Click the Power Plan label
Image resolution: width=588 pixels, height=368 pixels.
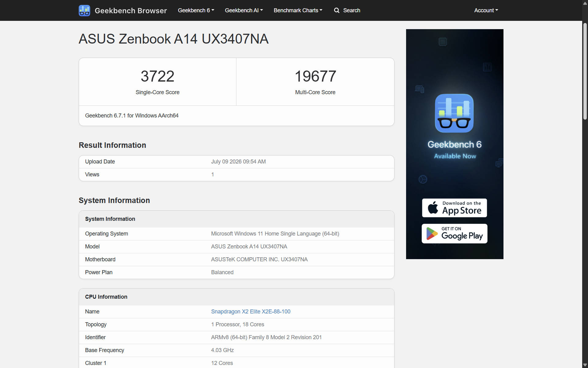point(99,272)
